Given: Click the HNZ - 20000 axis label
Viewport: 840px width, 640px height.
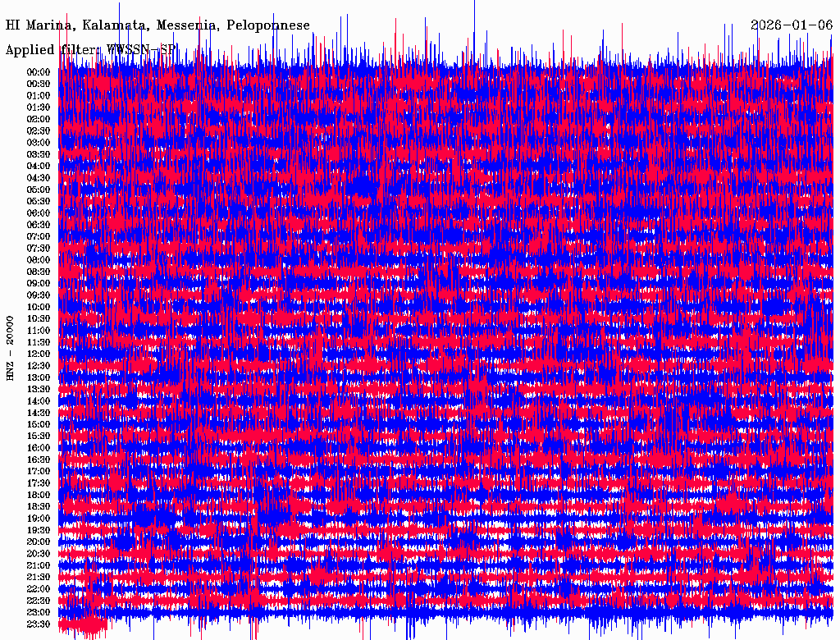Looking at the screenshot, I should [x=10, y=349].
